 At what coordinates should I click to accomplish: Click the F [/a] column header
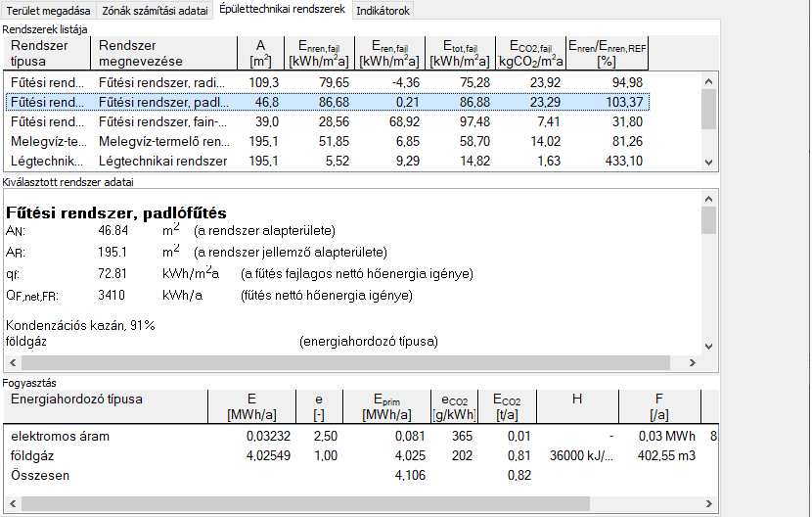[x=659, y=406]
